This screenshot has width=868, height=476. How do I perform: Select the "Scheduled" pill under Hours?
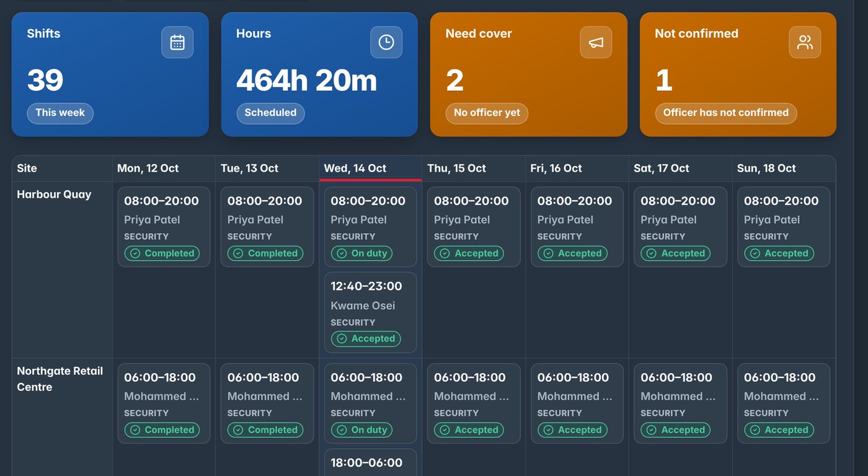[x=270, y=113]
